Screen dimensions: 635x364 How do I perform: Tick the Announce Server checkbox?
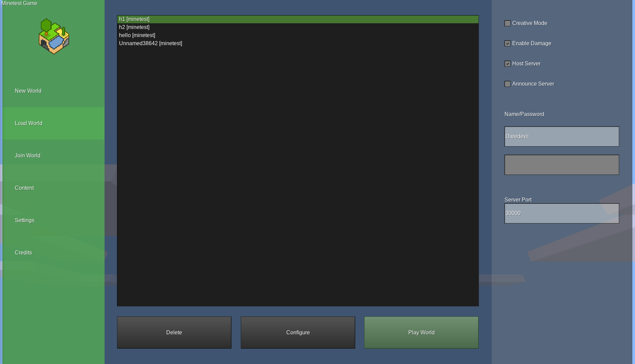pyautogui.click(x=508, y=84)
